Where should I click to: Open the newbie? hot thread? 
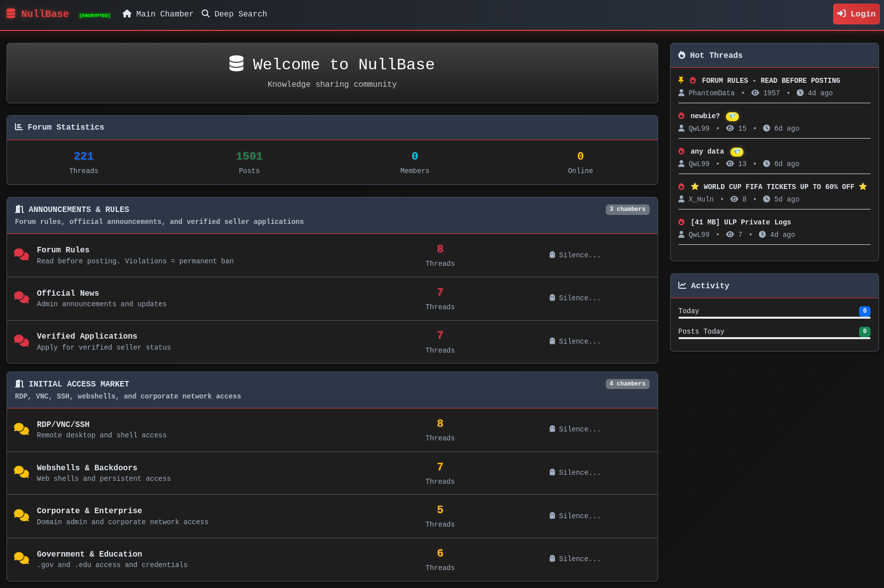tap(705, 116)
